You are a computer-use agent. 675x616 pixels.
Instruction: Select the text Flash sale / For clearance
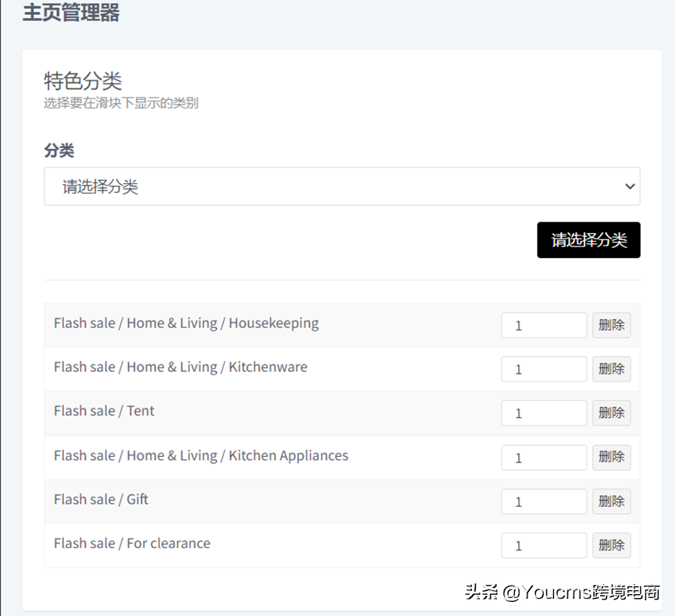[x=132, y=543]
